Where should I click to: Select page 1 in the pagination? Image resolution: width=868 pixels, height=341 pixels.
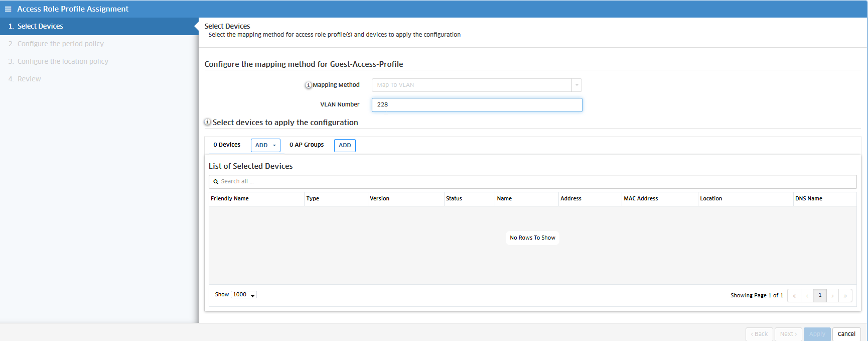[820, 295]
